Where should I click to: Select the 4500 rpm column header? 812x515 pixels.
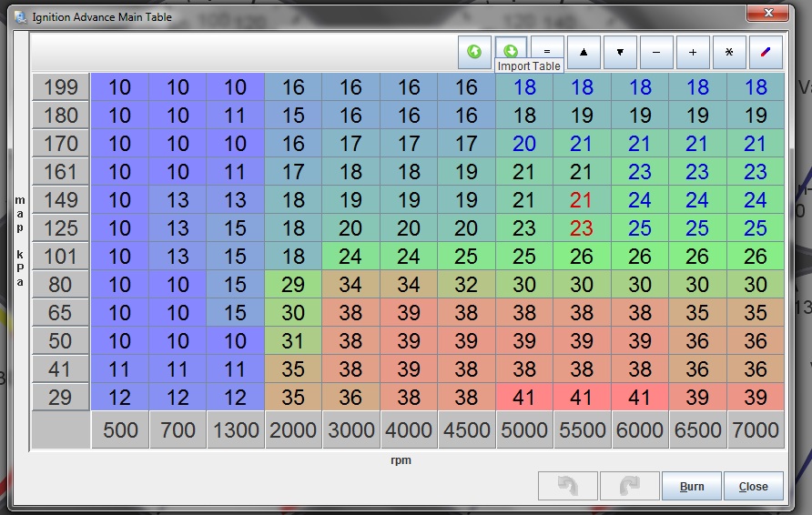pyautogui.click(x=467, y=429)
